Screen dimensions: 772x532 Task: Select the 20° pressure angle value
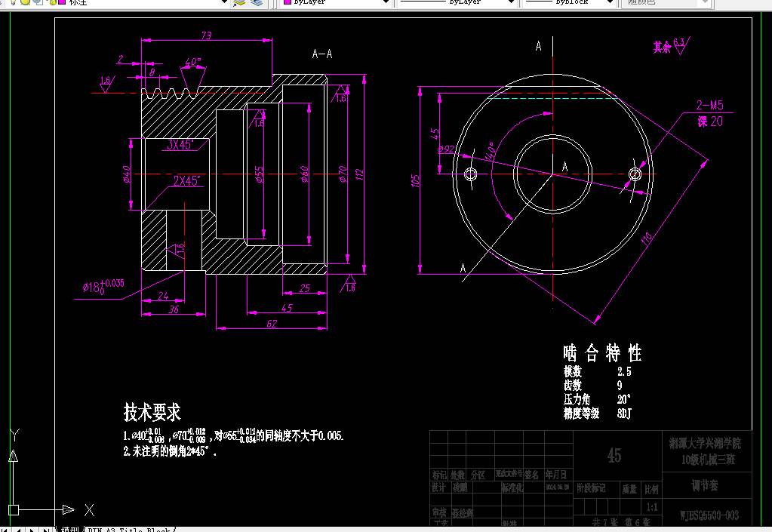tap(624, 399)
